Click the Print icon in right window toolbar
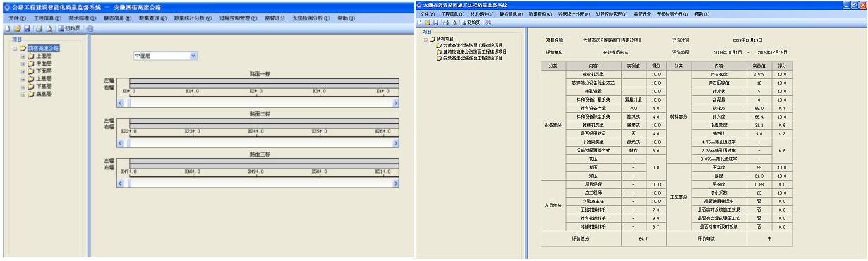The image size is (868, 261). [x=446, y=23]
